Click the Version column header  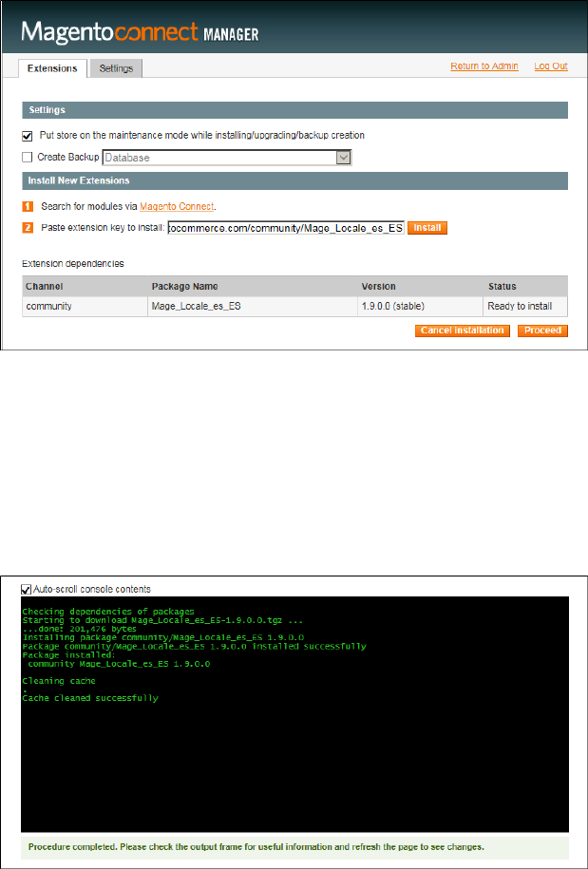pos(420,287)
